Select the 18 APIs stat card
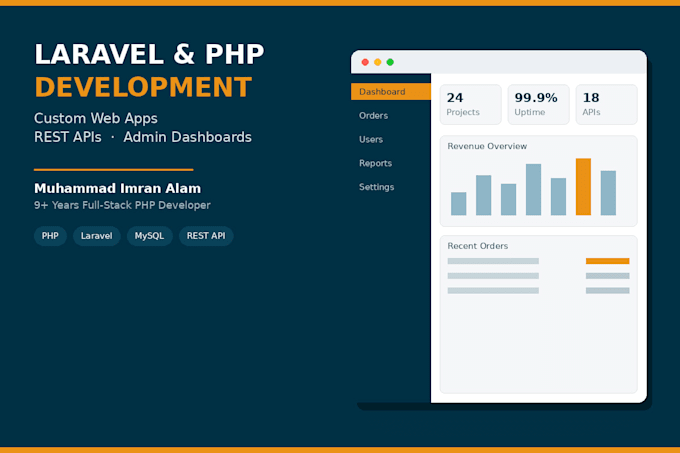 point(607,104)
